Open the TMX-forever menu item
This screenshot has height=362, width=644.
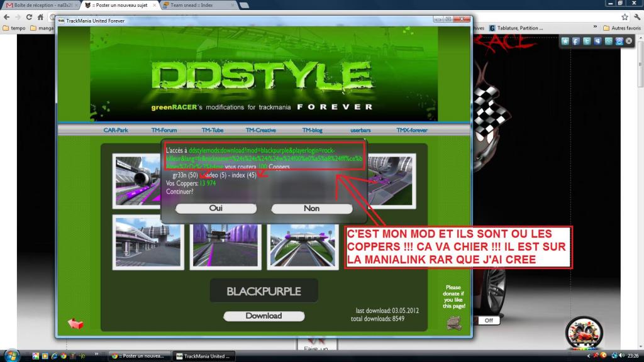point(411,130)
